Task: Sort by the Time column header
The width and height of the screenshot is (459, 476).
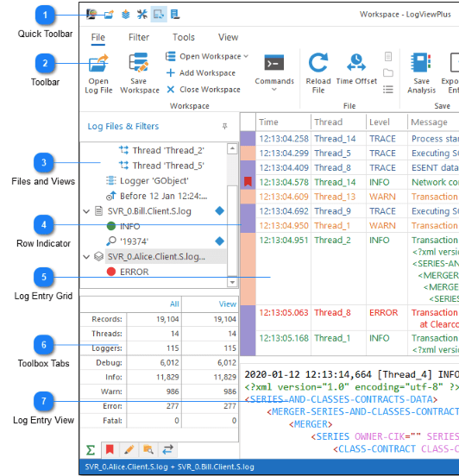Action: [x=283, y=122]
